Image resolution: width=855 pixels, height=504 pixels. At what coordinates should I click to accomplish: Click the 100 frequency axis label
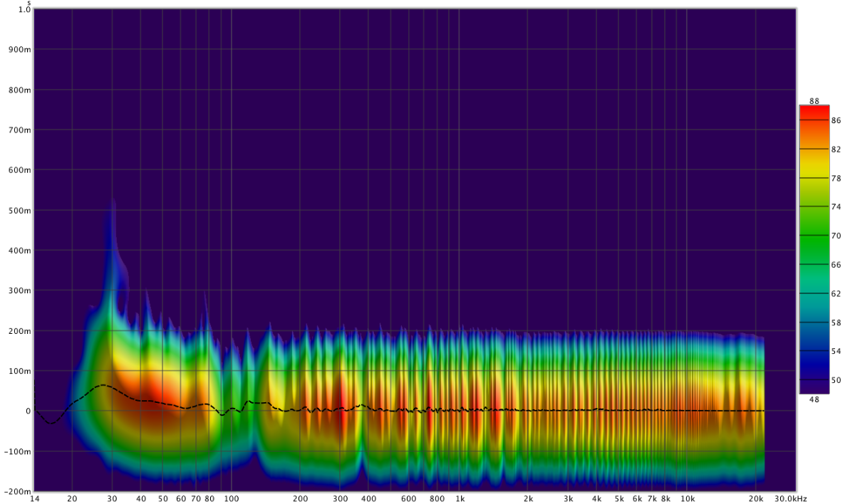(x=231, y=499)
